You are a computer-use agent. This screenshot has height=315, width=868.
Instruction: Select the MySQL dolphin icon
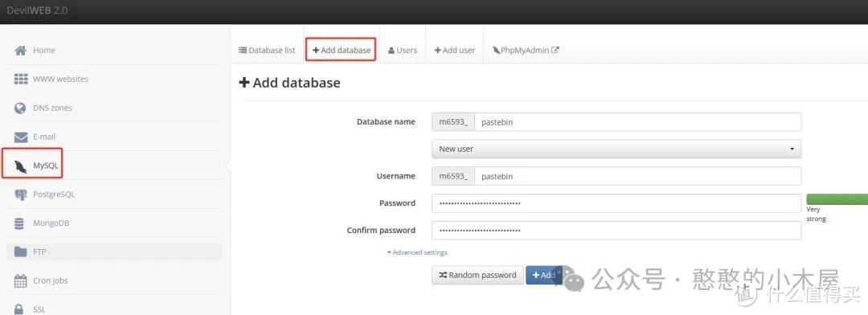[x=20, y=166]
